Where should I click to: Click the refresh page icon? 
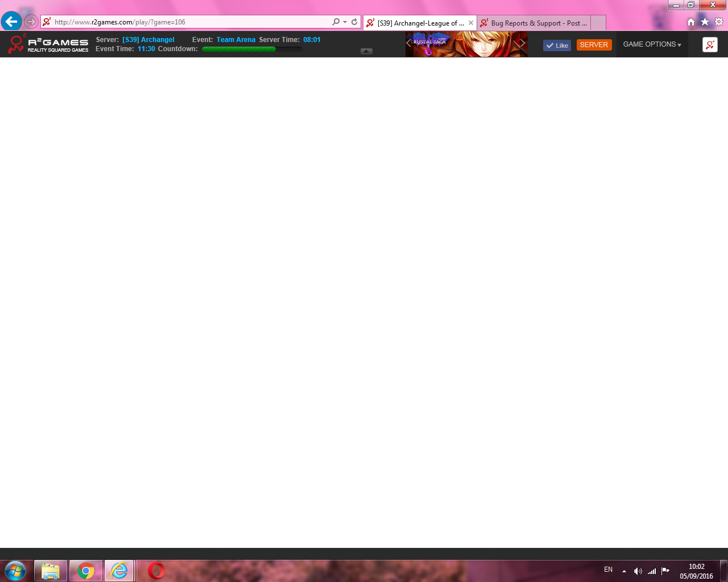click(354, 22)
